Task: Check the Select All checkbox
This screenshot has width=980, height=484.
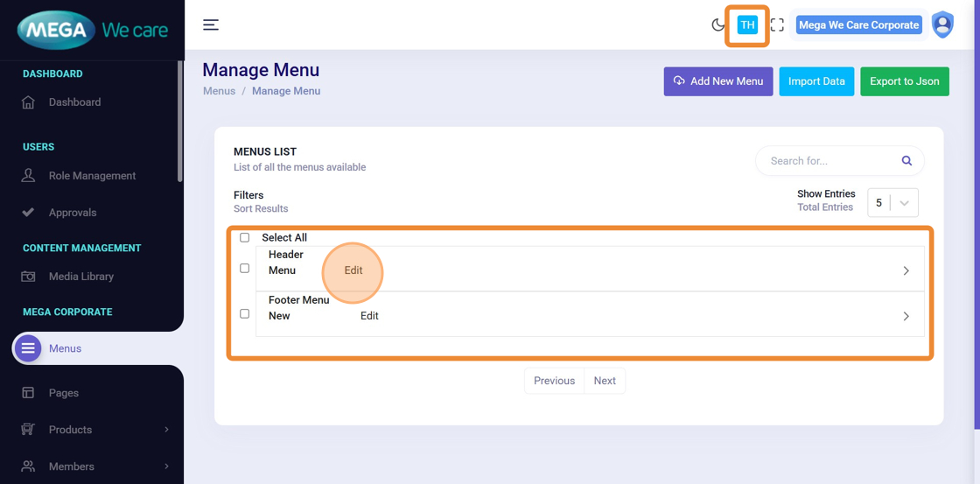Action: coord(245,237)
